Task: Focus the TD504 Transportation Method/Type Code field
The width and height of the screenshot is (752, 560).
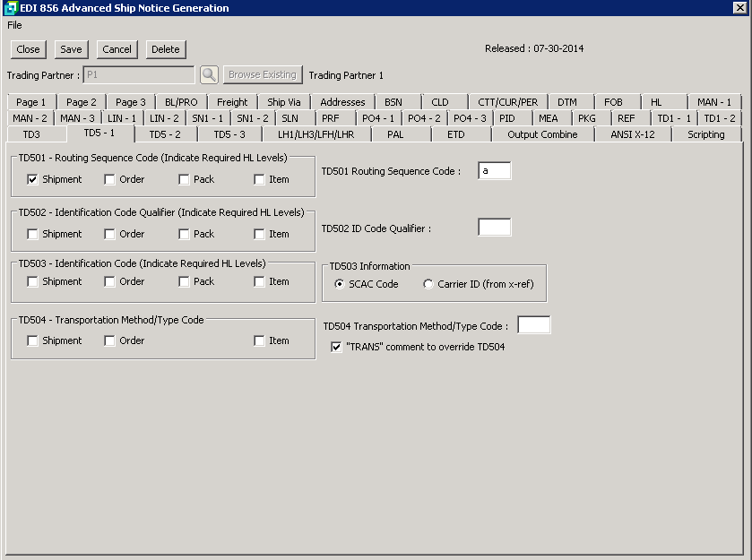Action: 533,325
